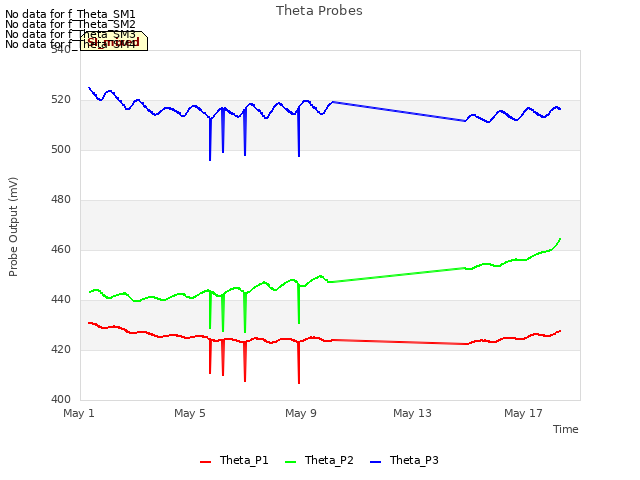Click the green Theta_P2 legend swatch
The image size is (640, 480).
pos(290,462)
